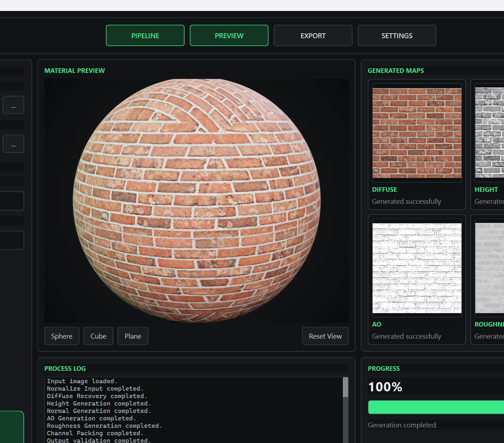Select the Plane preview shape
Viewport: 504px width, 443px height.
(133, 336)
